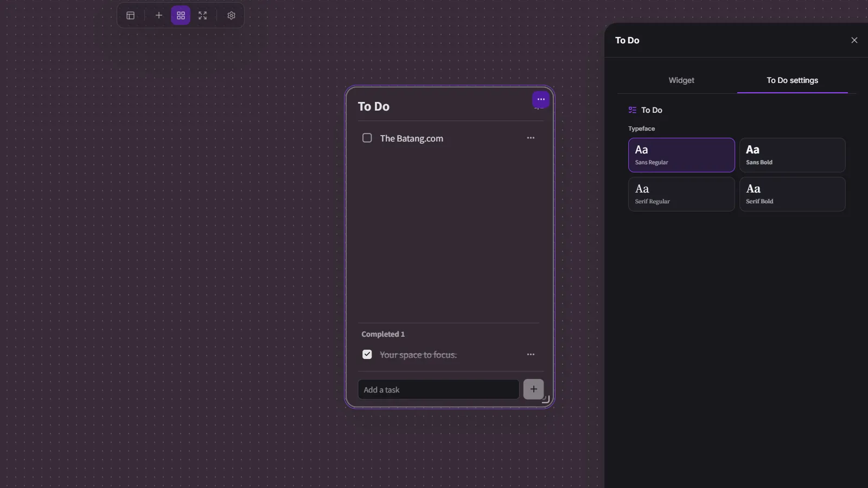
Task: Click the The Batang.com task text
Action: 412,139
